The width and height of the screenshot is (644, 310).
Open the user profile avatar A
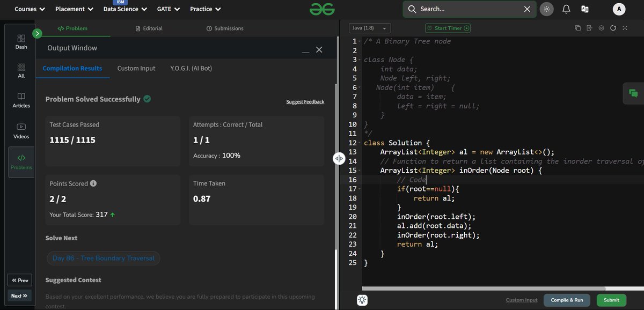619,9
